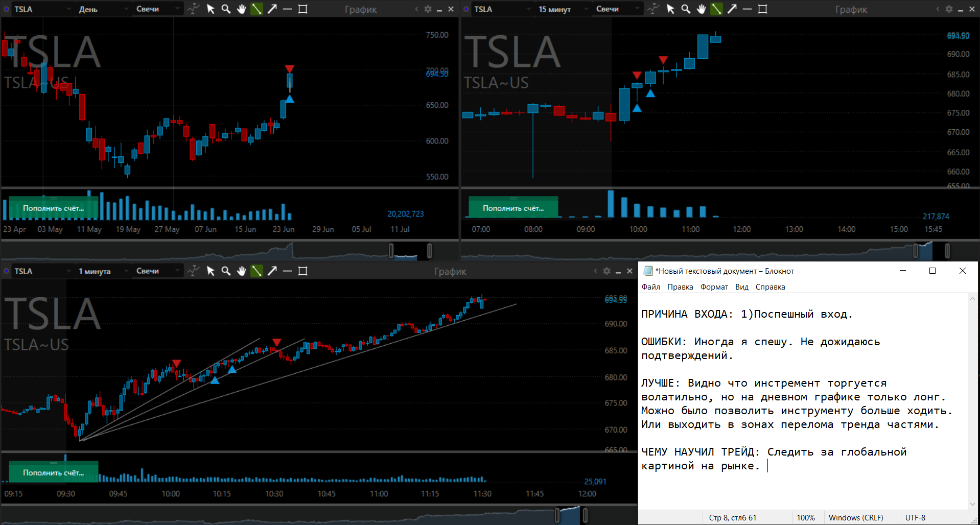This screenshot has width=980, height=525.
Task: Open TSLA ticker dropdown in 1-minute chart
Action: [x=42, y=271]
